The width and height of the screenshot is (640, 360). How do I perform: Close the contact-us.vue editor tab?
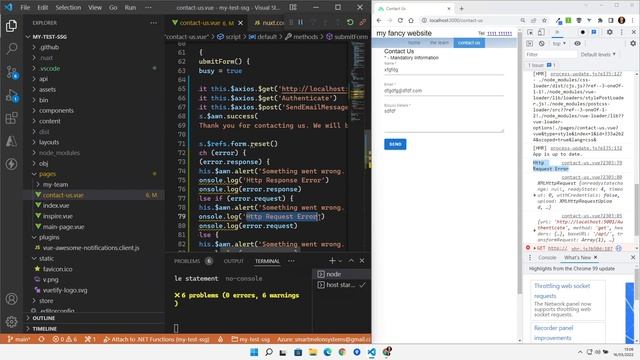[x=240, y=23]
